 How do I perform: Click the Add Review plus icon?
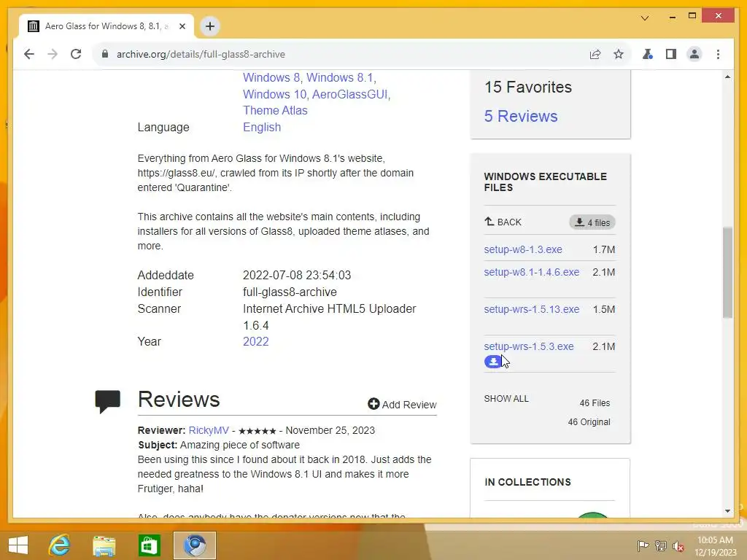(x=373, y=404)
